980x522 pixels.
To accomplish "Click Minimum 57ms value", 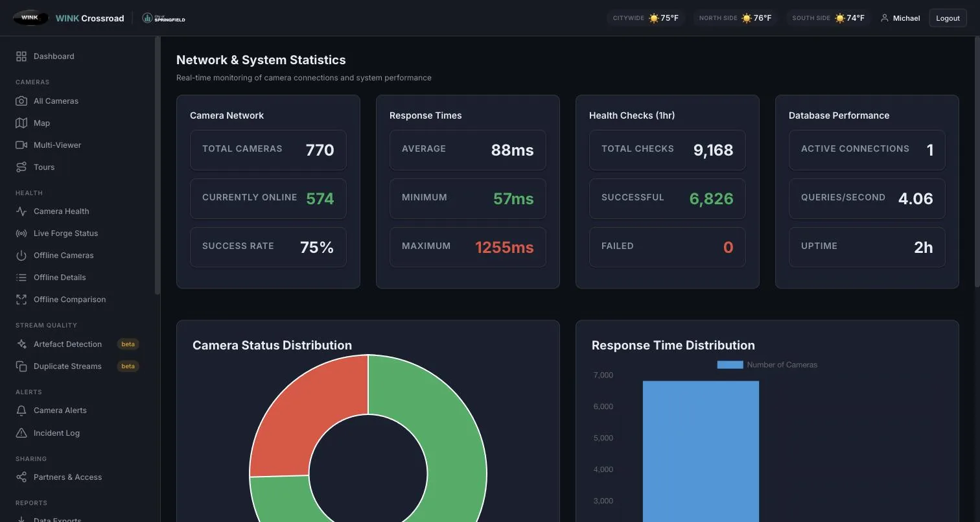I will (x=513, y=199).
